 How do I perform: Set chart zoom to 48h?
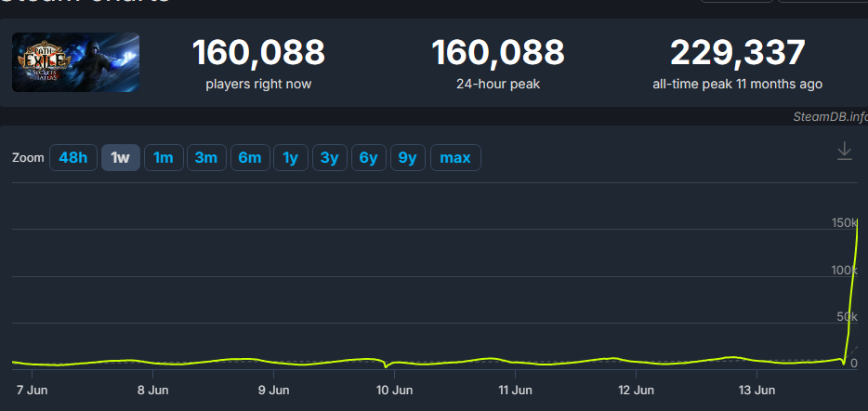tap(73, 158)
